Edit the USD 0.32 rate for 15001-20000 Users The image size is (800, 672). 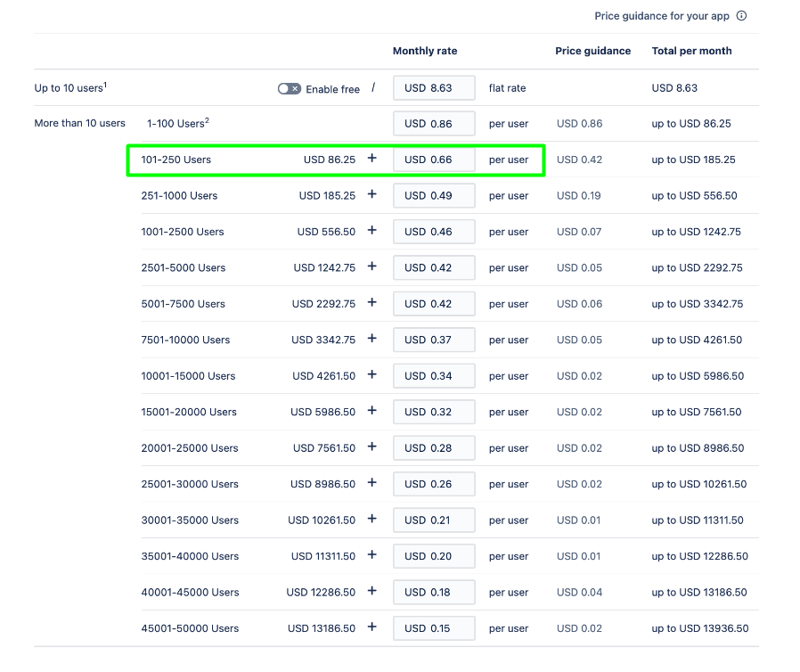(x=434, y=412)
